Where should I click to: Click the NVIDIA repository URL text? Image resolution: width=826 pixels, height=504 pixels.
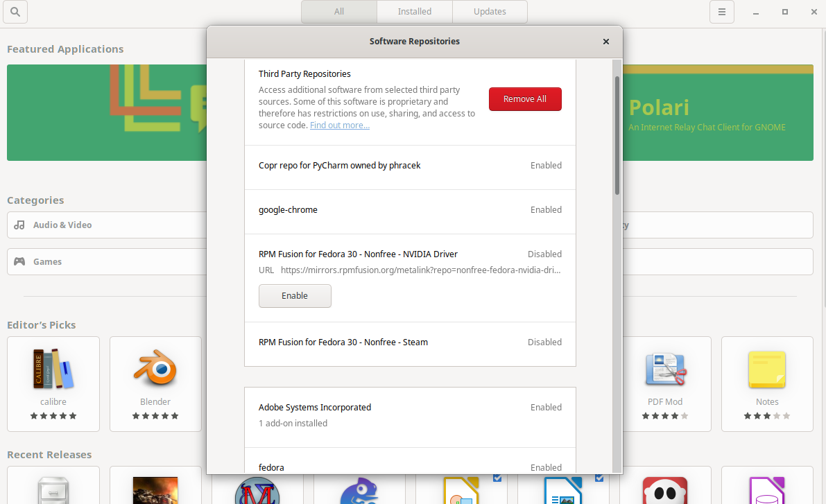click(420, 270)
